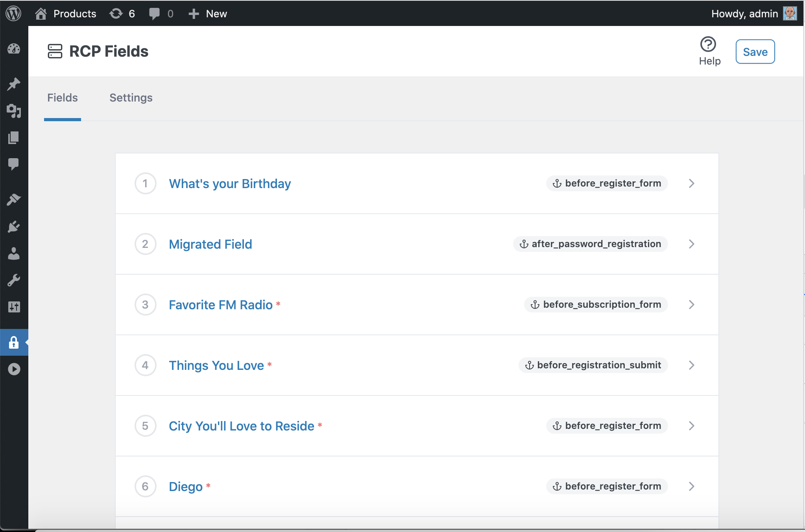Open the Favorite FM Radio field link
805x532 pixels.
[x=221, y=305]
